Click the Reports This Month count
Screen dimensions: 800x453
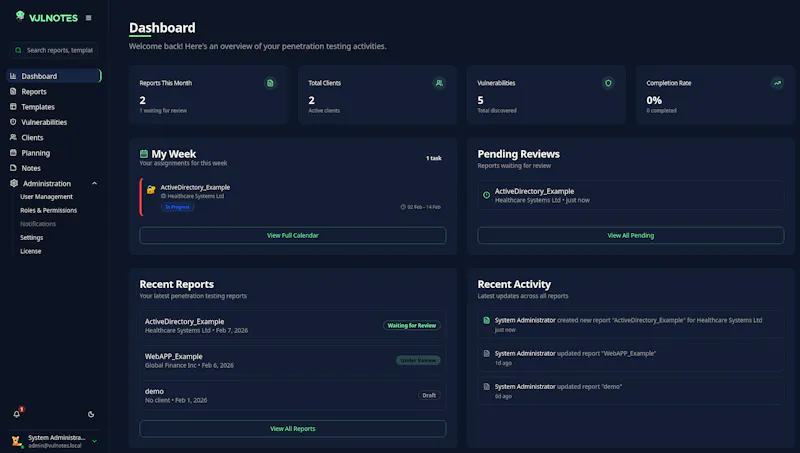pyautogui.click(x=143, y=100)
